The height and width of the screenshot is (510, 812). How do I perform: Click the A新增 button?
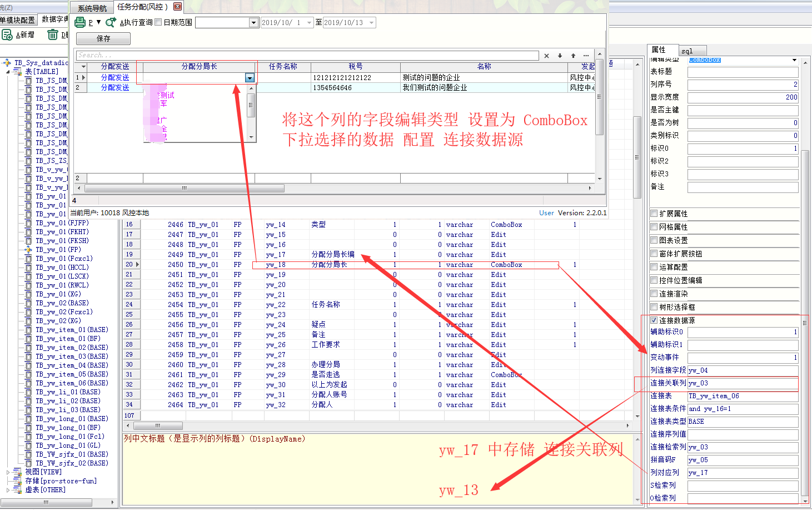click(24, 34)
